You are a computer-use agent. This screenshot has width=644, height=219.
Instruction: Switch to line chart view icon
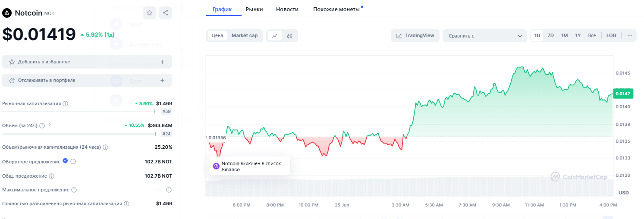pyautogui.click(x=275, y=36)
